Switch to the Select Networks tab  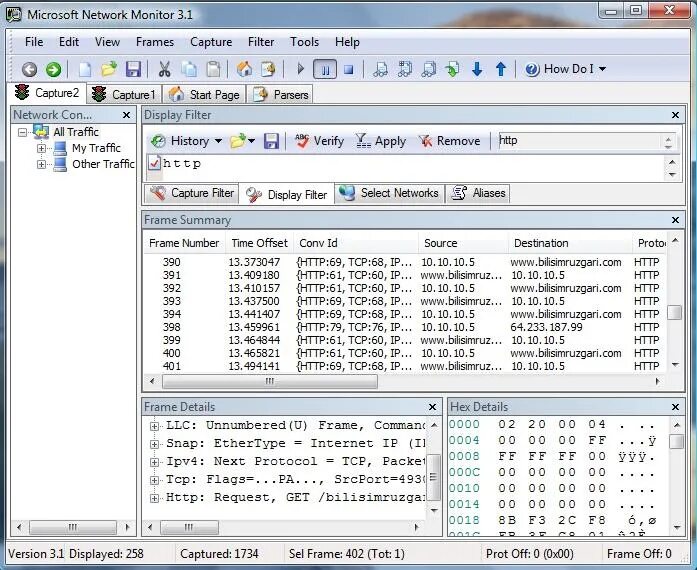pos(389,193)
